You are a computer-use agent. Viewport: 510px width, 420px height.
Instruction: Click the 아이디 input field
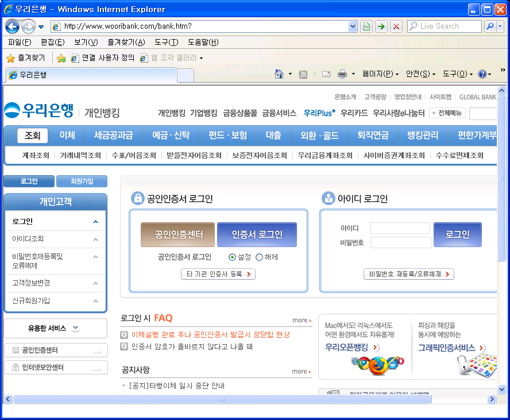point(400,228)
